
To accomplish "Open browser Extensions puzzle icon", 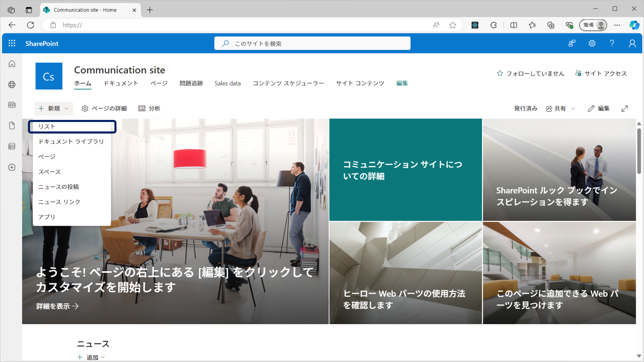I will 493,25.
